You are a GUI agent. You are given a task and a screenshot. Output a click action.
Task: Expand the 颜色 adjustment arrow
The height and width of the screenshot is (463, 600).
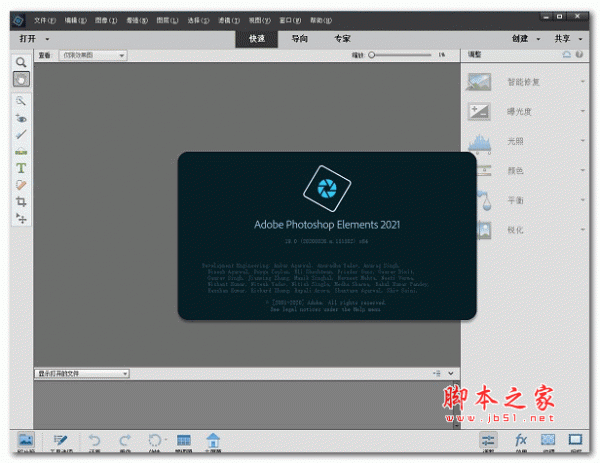[x=582, y=170]
